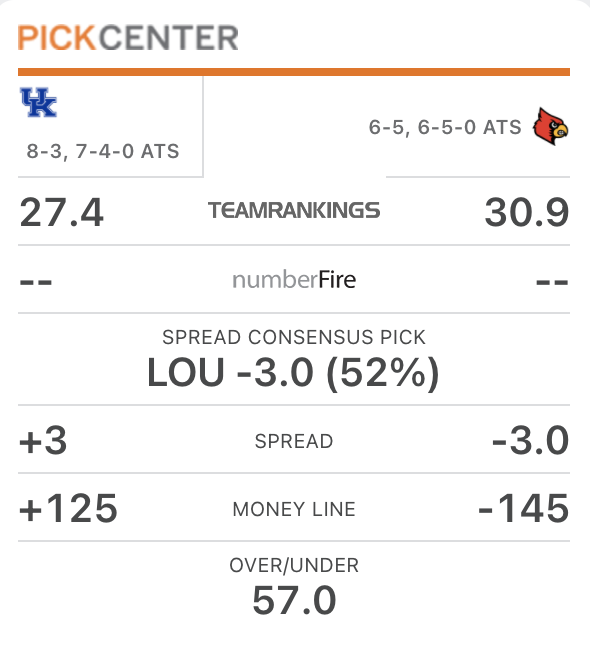Open the PickCenter header logo
Image resolution: width=590 pixels, height=652 pixels.
pyautogui.click(x=128, y=37)
